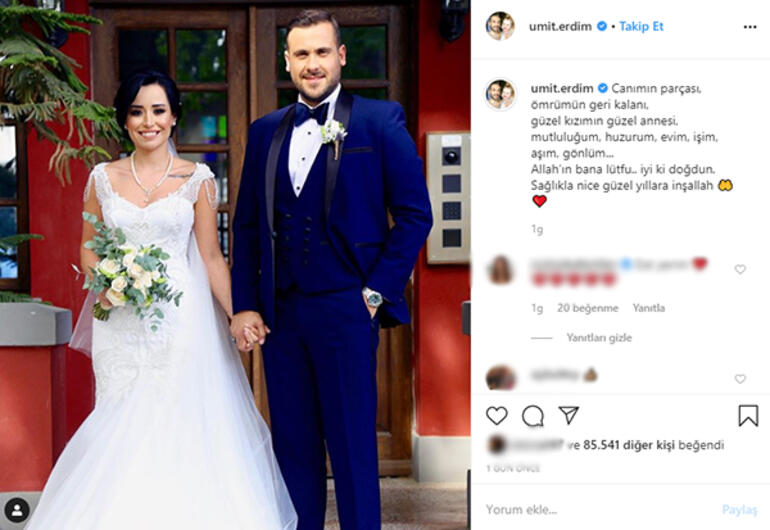Open the three-dot more options menu

(x=750, y=27)
